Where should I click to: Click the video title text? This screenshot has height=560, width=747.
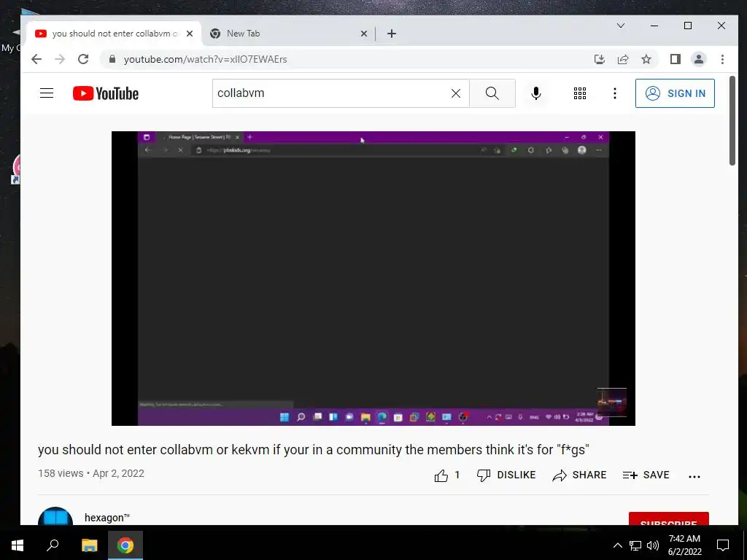point(314,449)
